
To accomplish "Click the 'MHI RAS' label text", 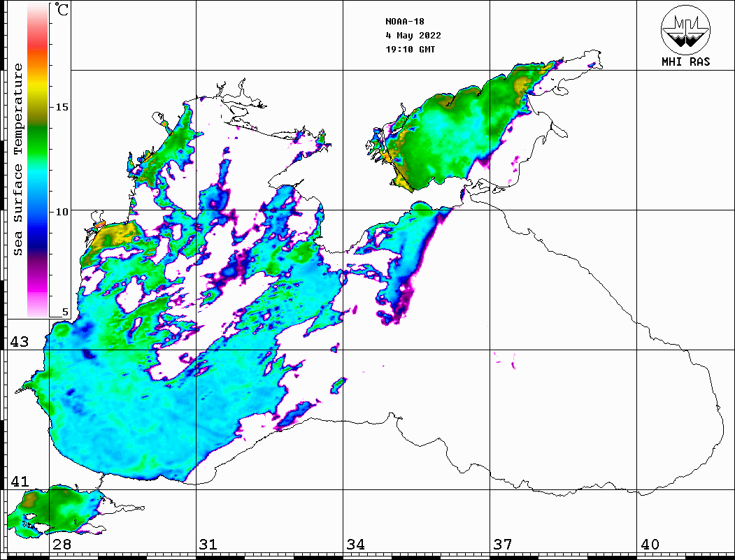I will click(686, 62).
